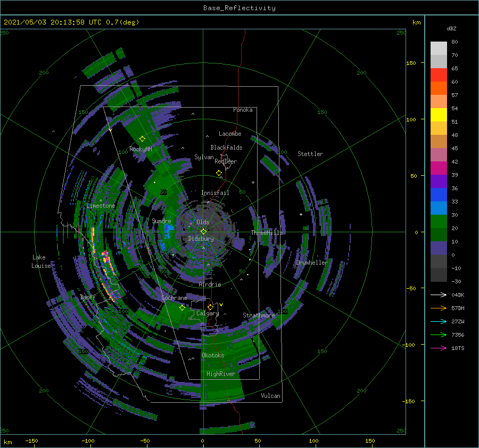The image size is (479, 448).
Task: Click the white plus marker west of Drumheller
Action: pos(301,214)
